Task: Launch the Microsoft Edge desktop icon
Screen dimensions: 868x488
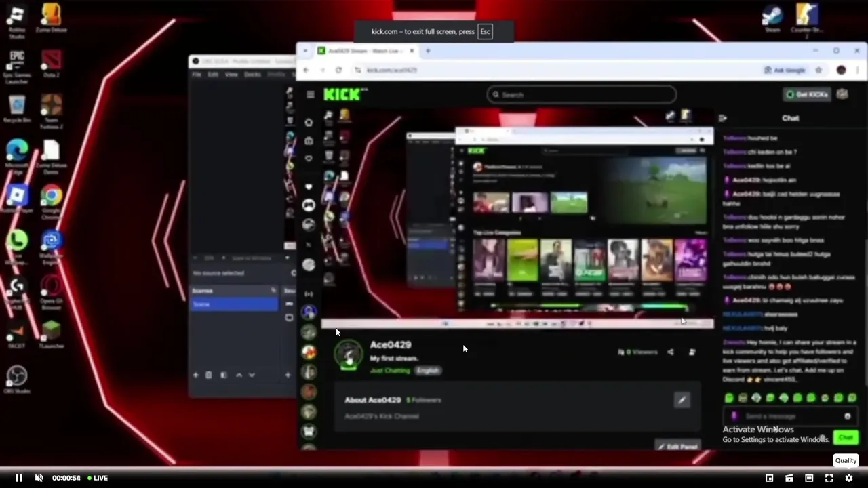Action: tap(17, 157)
